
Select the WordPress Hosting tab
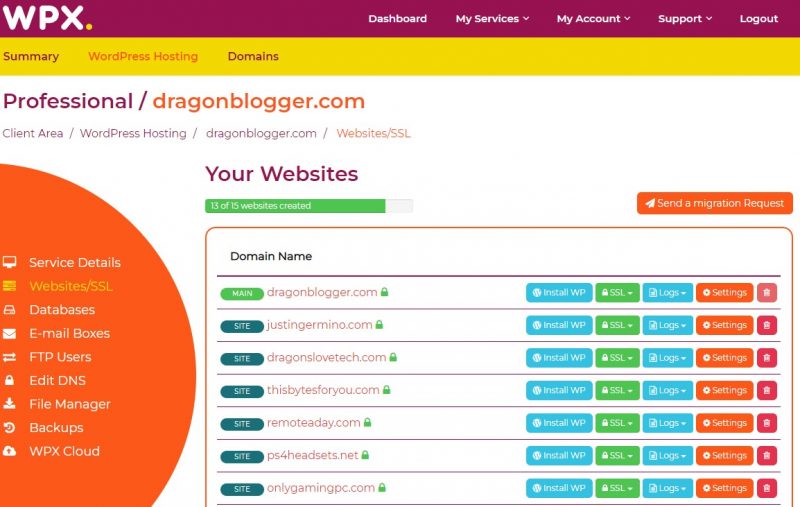pyautogui.click(x=143, y=56)
